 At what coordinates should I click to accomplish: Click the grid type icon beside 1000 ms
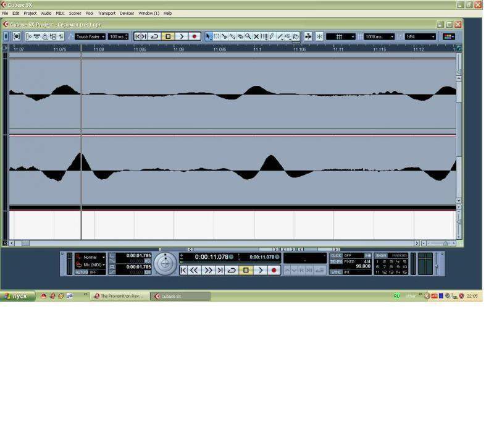click(x=359, y=36)
